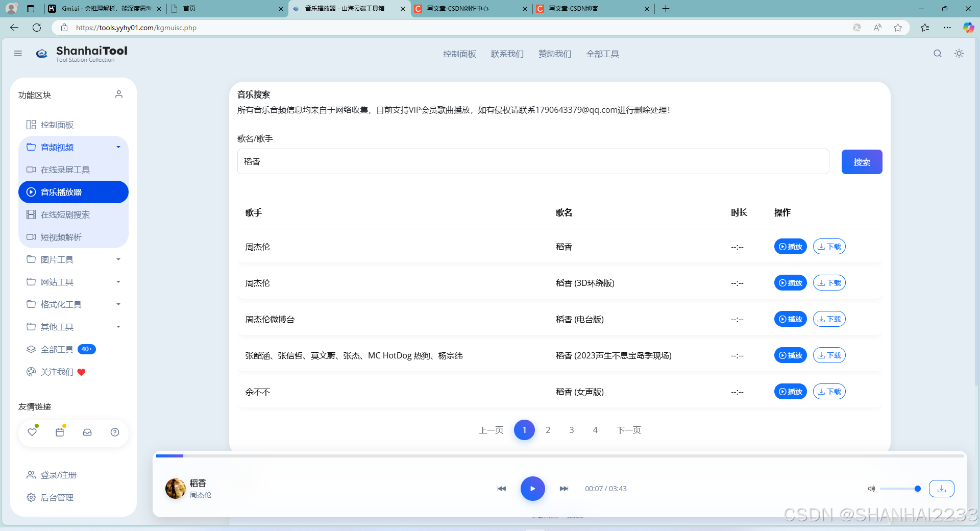Screen dimensions: 980x531
Task: Open 关注我们 sidebar entry
Action: [73, 372]
